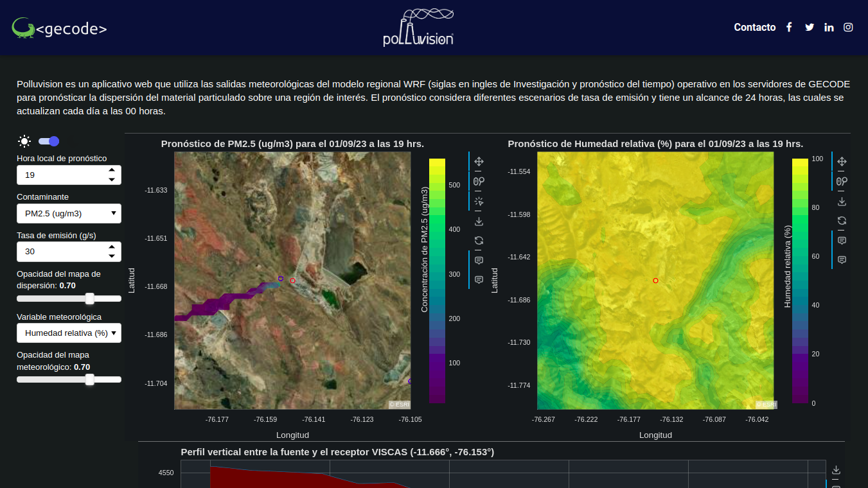The image size is (868, 488).
Task: Enable wheel zoom on the PM2.5 map
Action: click(x=479, y=182)
